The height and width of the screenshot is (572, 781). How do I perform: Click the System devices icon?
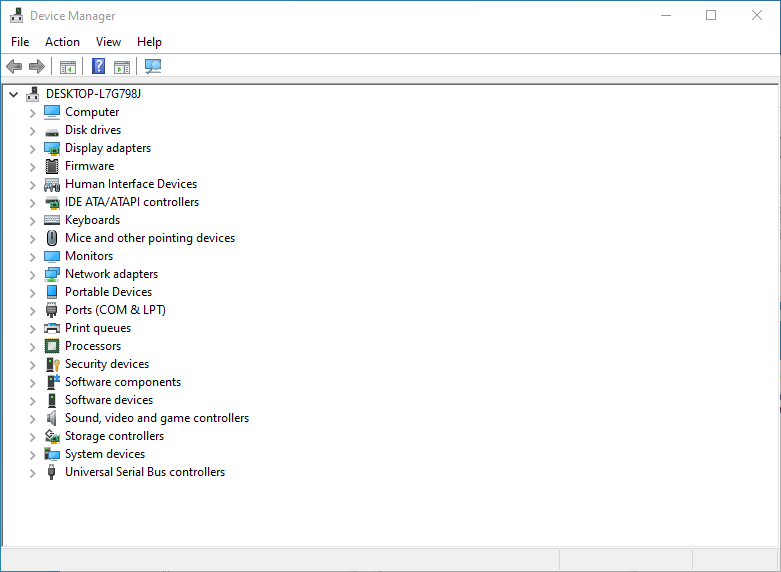[x=52, y=454]
